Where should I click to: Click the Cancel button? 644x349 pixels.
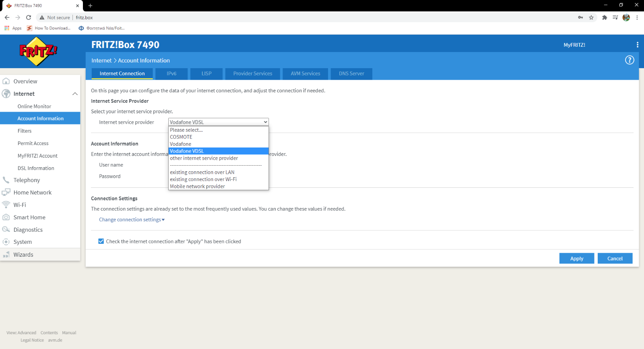(x=615, y=258)
